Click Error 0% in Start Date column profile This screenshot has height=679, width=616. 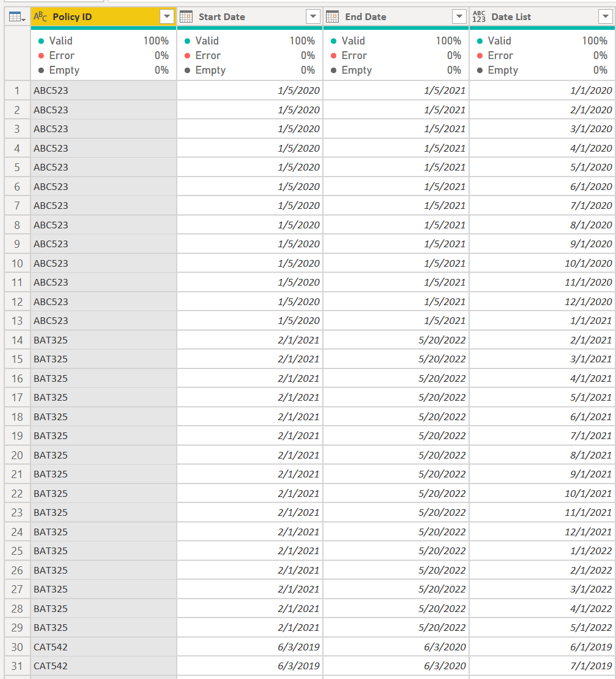[250, 55]
